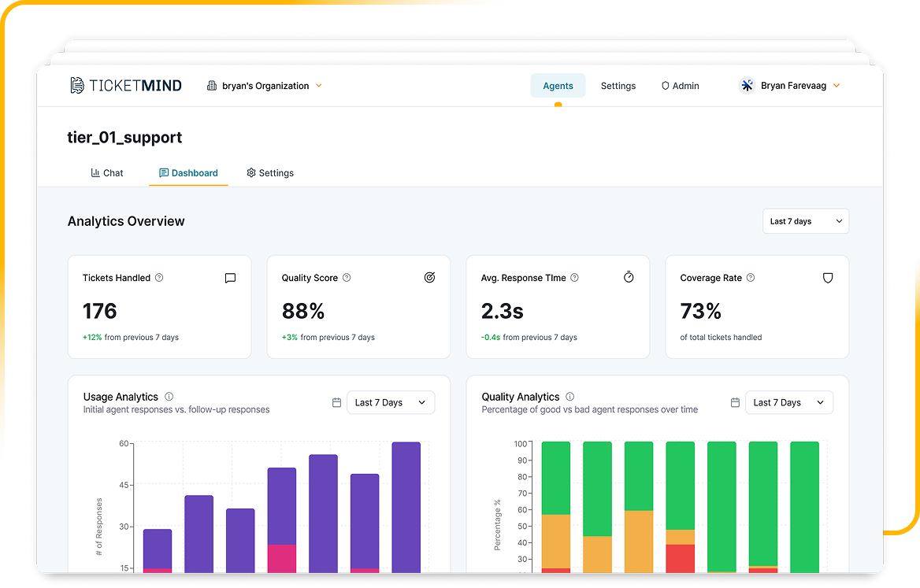The height and width of the screenshot is (588, 920).
Task: Click the tallest purple bar in Usage Analytics
Action: [x=405, y=504]
